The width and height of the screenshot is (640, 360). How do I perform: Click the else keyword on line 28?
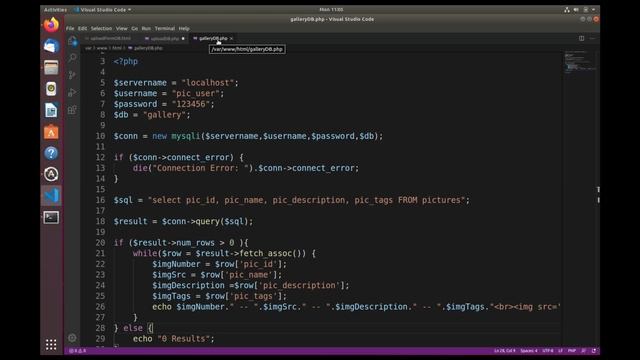tap(133, 328)
